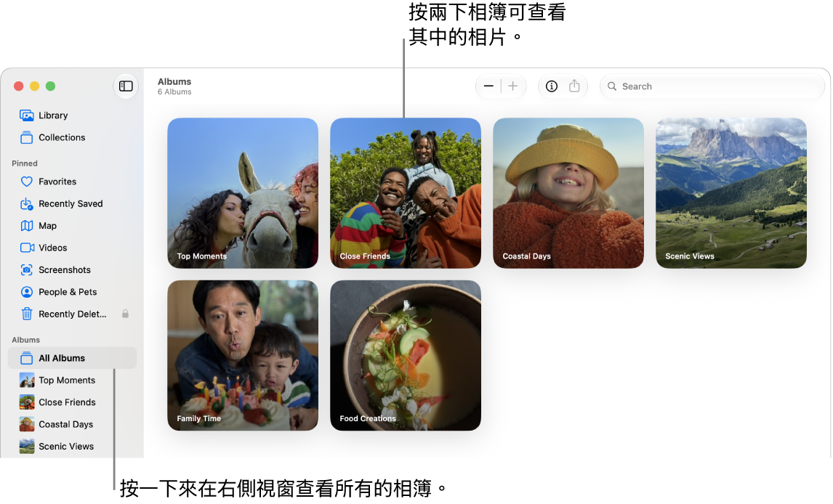Click the Videos label in sidebar
833x504 pixels.
[x=52, y=248]
